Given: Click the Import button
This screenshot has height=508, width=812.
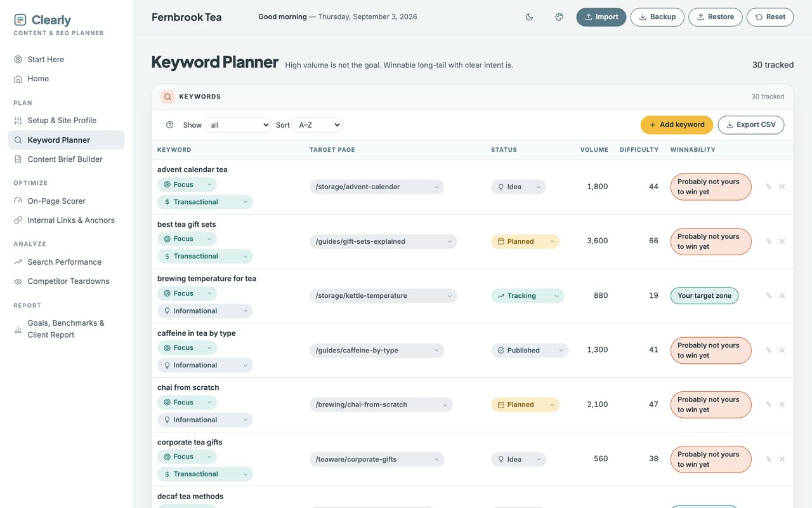Looking at the screenshot, I should (x=601, y=17).
